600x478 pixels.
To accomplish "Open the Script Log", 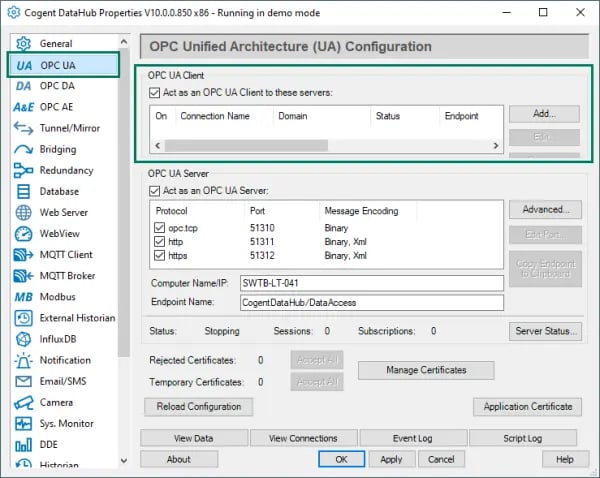I will (523, 438).
